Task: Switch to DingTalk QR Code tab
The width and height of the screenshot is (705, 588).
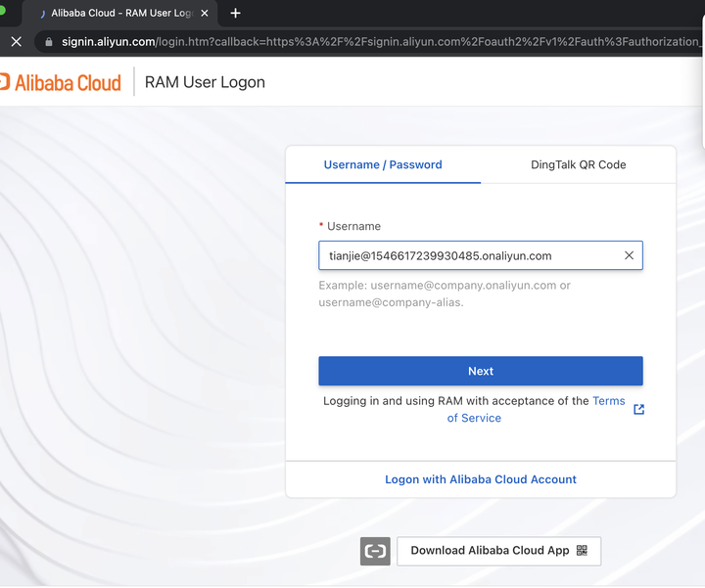Action: [578, 164]
